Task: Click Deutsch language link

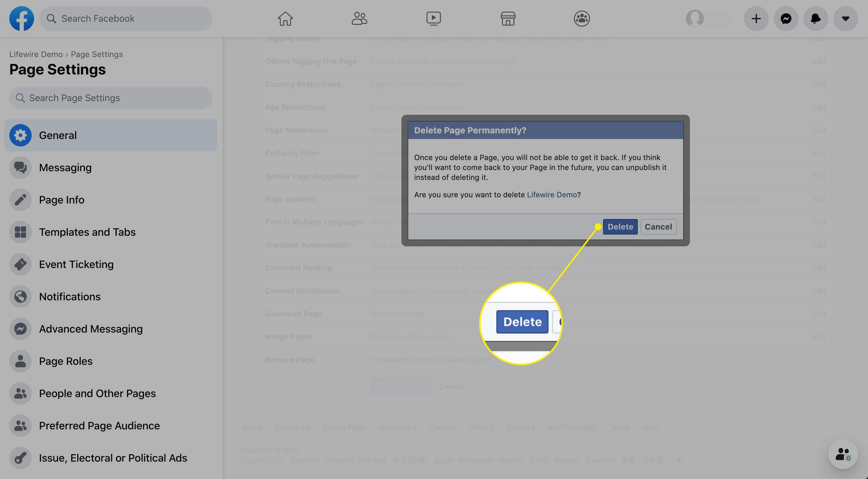Action: click(600, 460)
